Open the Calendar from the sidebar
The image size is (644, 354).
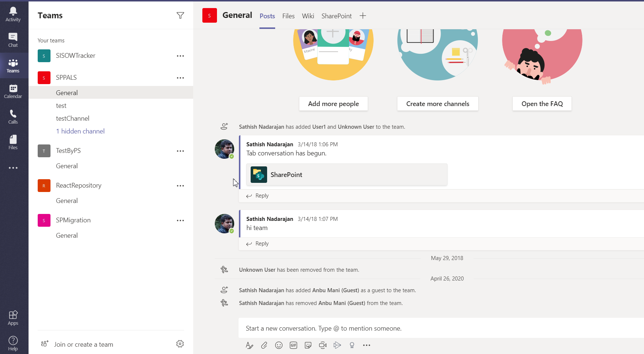click(13, 90)
